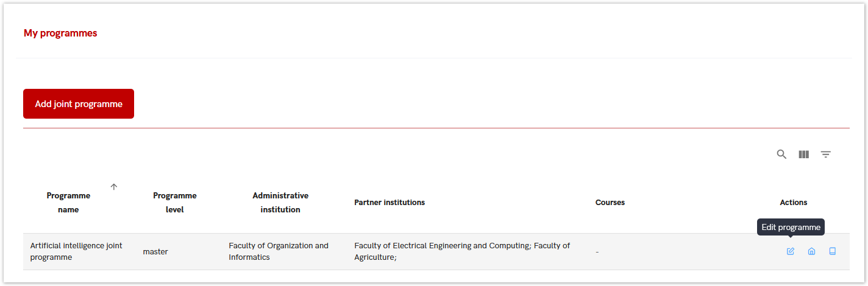This screenshot has height=286, width=868.
Task: Click the Add joint programme button
Action: pos(79,104)
